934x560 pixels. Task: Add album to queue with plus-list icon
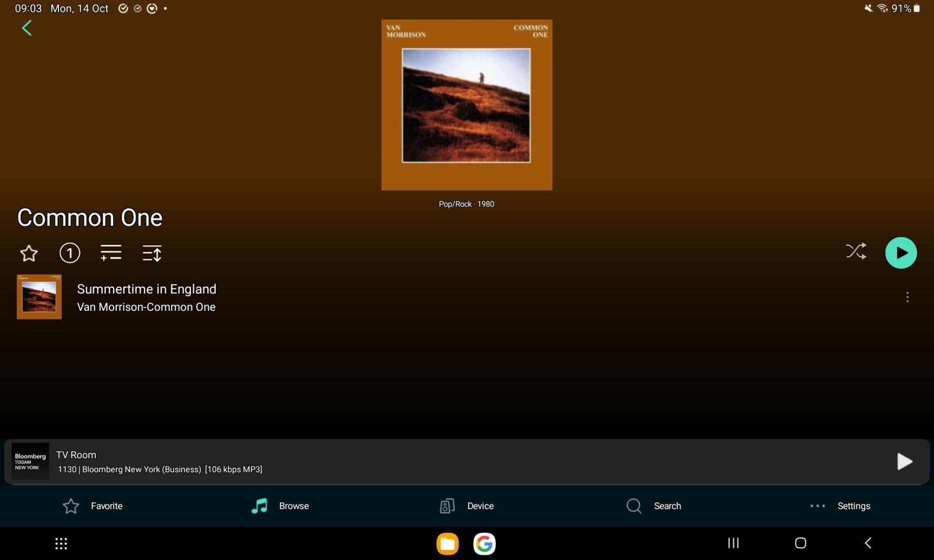click(x=111, y=253)
